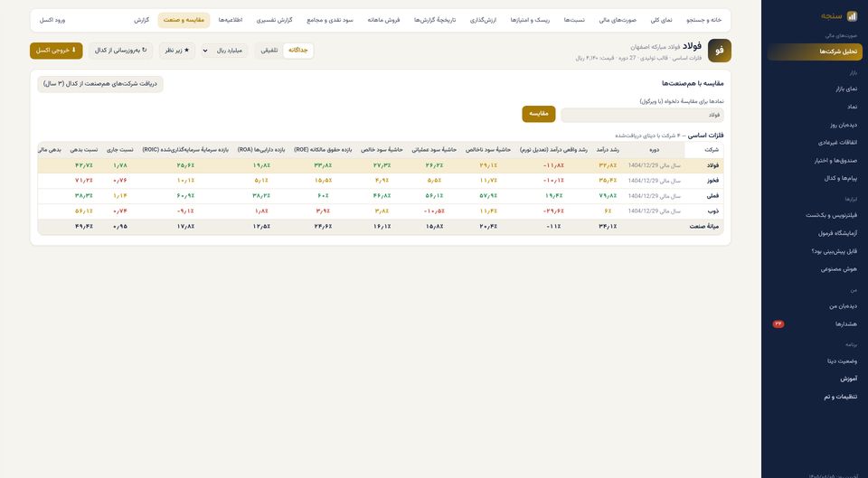Click the خروجی اکسل export button
The image size is (868, 478).
pos(56,51)
